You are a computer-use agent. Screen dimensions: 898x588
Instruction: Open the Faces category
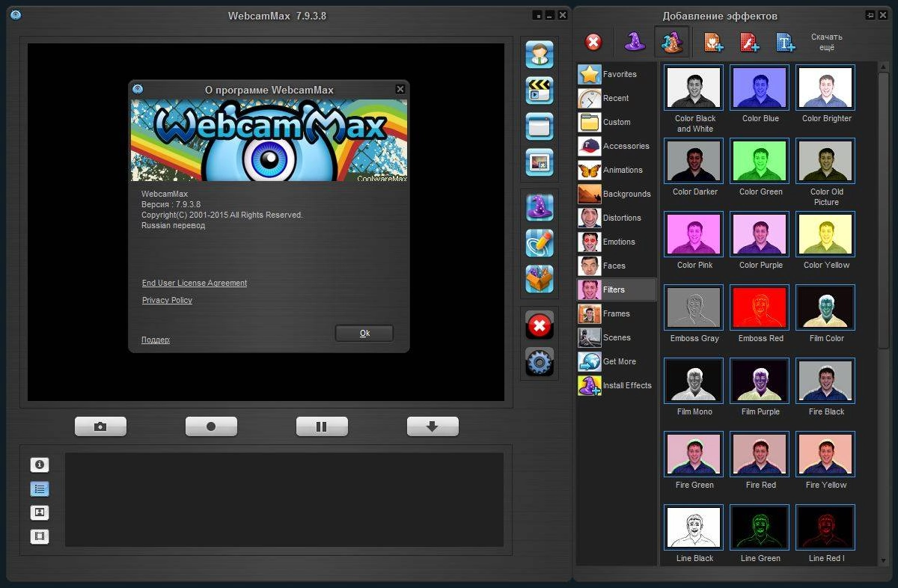pos(617,266)
